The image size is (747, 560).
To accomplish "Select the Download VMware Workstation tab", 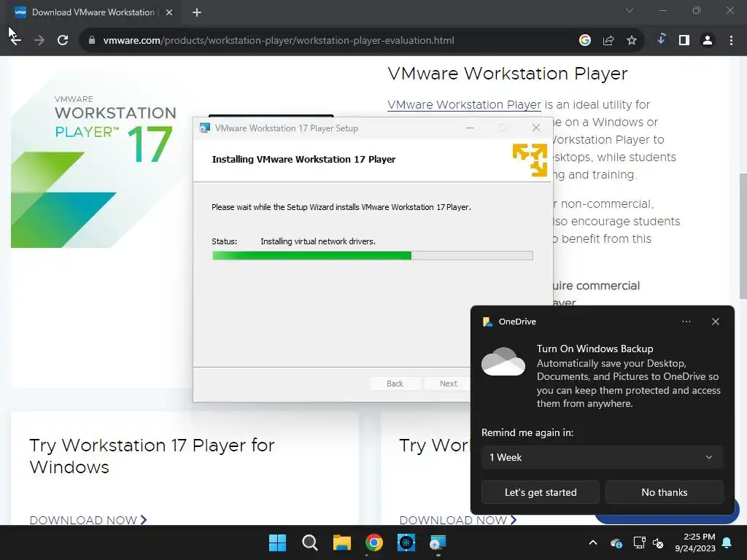I will coord(93,12).
